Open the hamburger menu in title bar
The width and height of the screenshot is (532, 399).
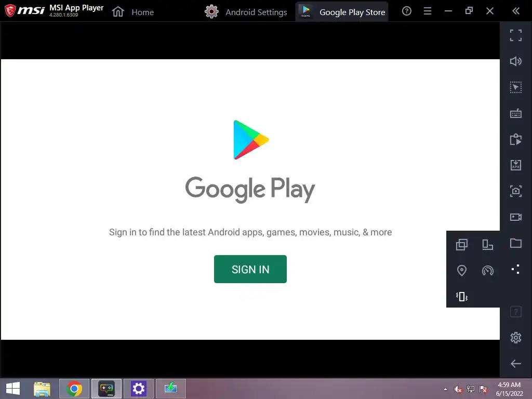point(428,11)
